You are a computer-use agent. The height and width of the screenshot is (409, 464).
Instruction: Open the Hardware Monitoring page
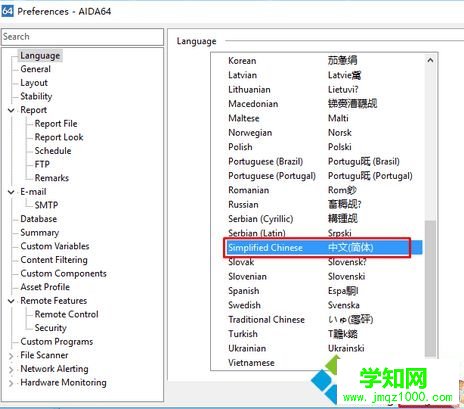63,383
